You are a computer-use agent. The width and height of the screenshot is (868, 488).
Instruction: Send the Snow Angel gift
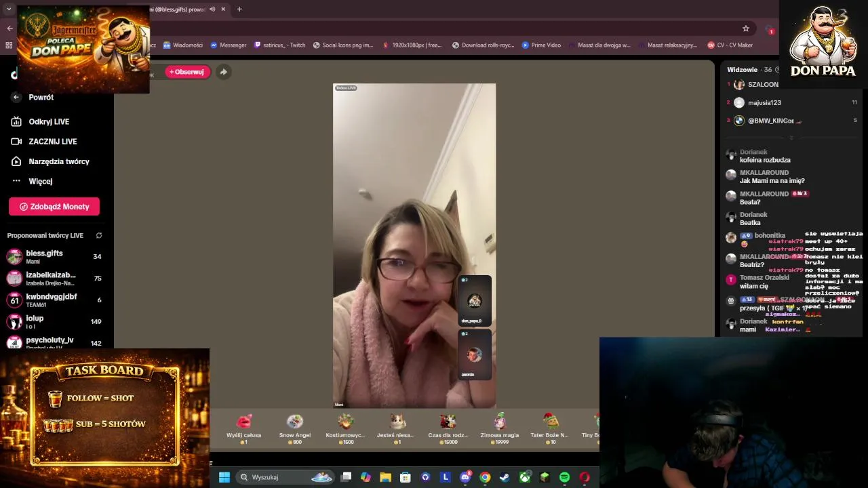295,429
